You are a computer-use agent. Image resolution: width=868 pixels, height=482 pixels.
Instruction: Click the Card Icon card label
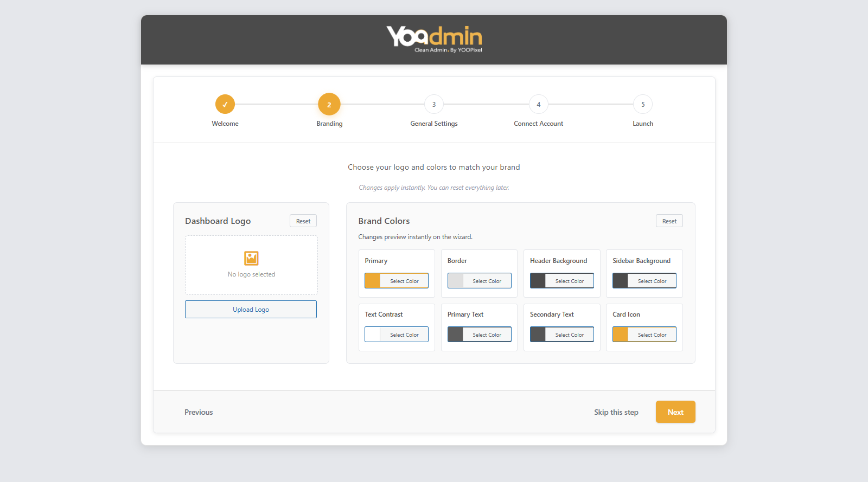[x=626, y=314]
